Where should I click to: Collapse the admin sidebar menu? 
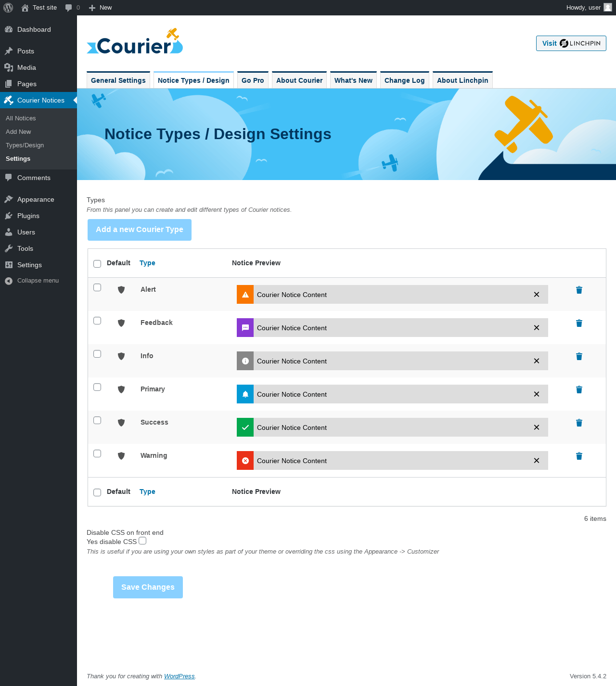32,281
